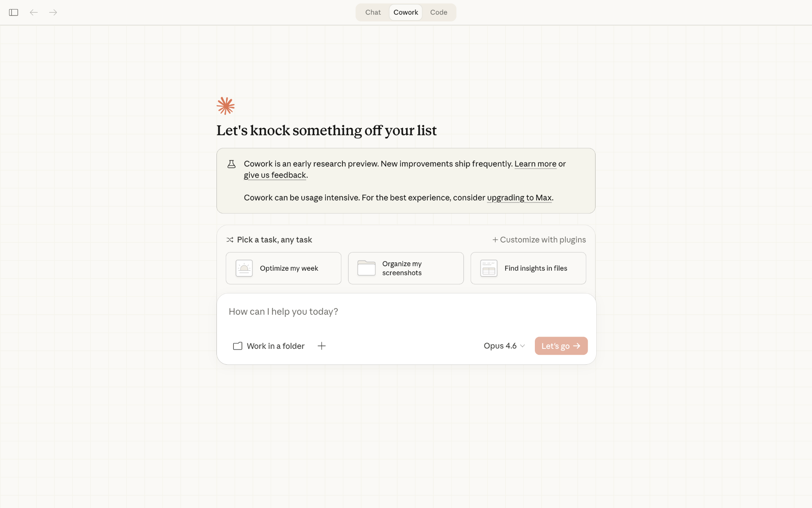The image size is (812, 508).
Task: Open the upgrading to Max link
Action: [519, 197]
